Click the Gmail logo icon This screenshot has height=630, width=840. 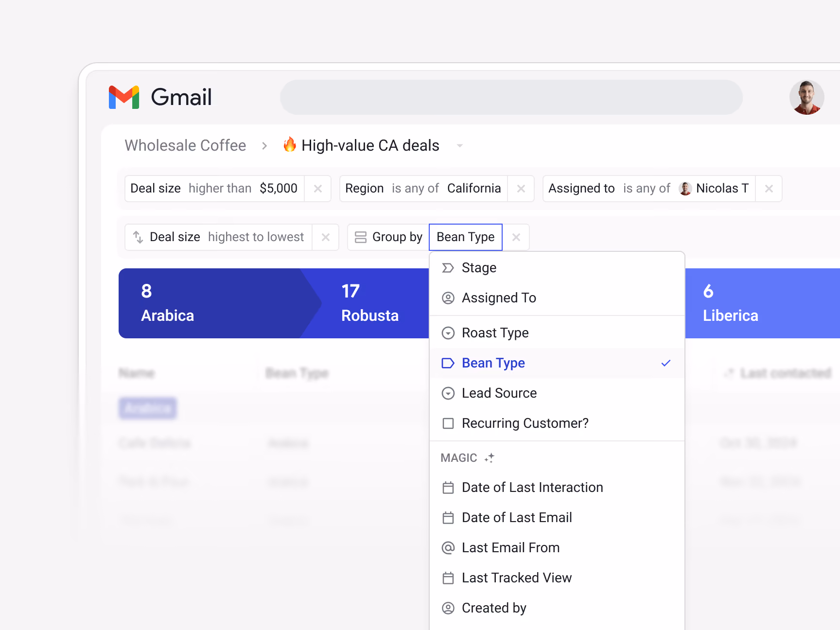[x=124, y=97]
